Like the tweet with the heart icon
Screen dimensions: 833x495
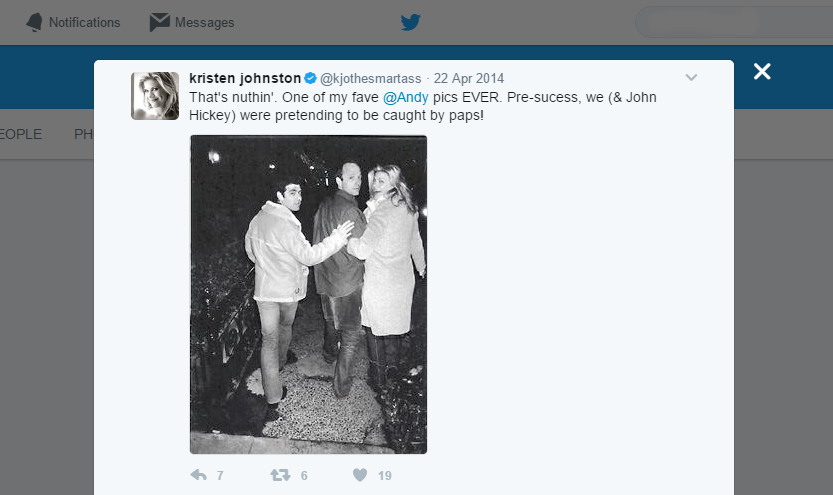(359, 475)
